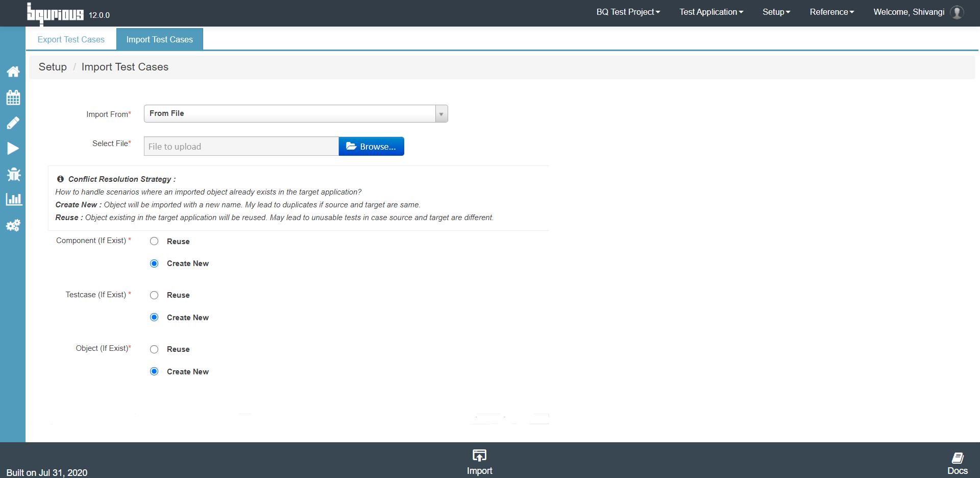Click the user avatar icon
This screenshot has height=478, width=980.
click(x=957, y=12)
